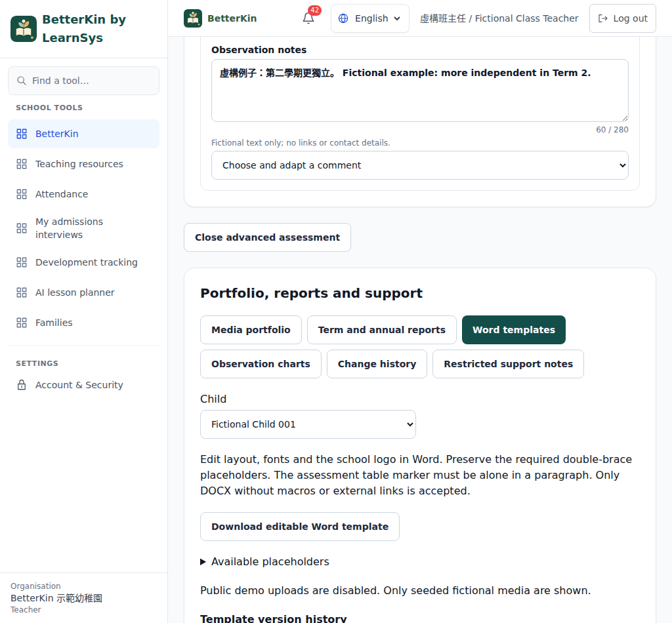Click the globe icon beside English
The width and height of the screenshot is (672, 623).
[343, 18]
